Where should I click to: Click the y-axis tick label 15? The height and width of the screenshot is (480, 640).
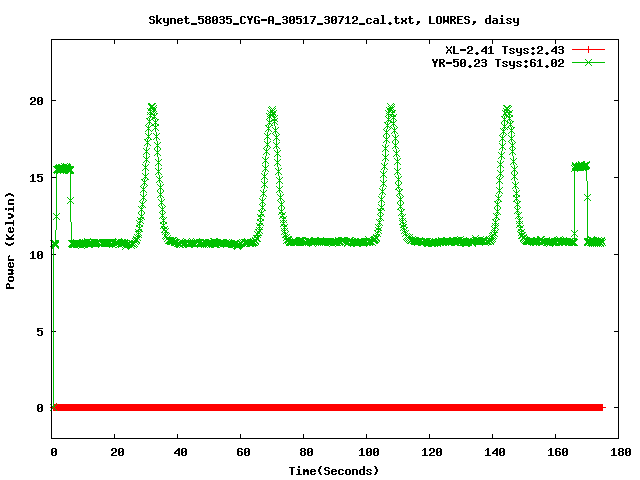(36, 178)
